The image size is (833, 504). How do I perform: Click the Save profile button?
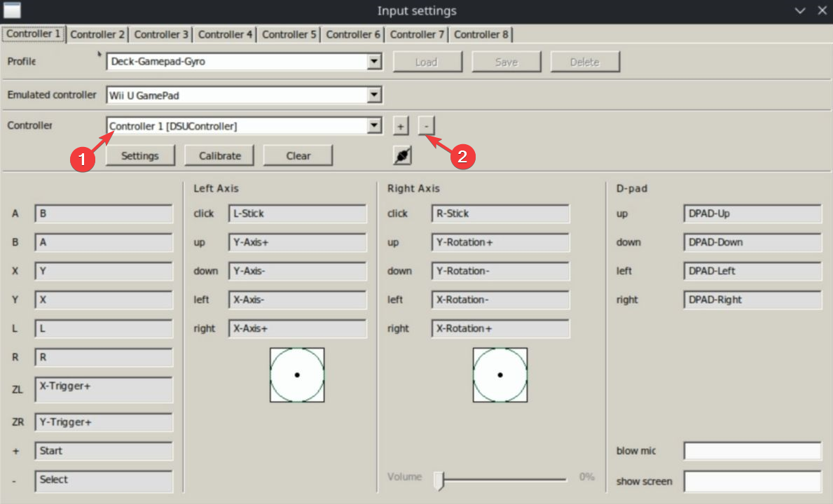(507, 62)
